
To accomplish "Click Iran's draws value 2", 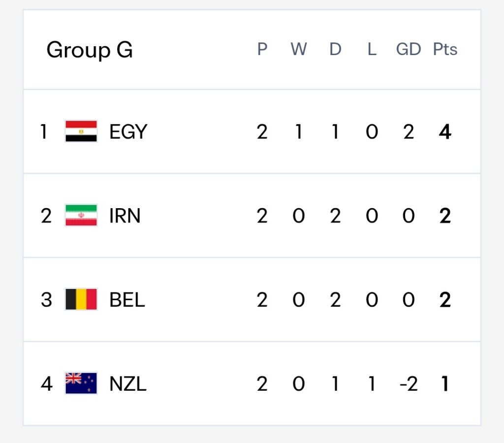I will 335,216.
